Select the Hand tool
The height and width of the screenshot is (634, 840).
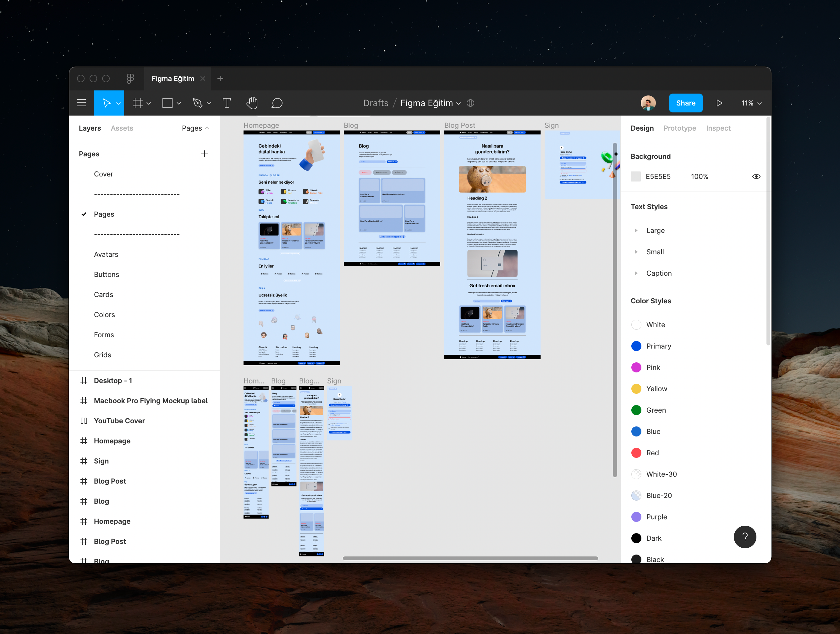click(x=252, y=103)
